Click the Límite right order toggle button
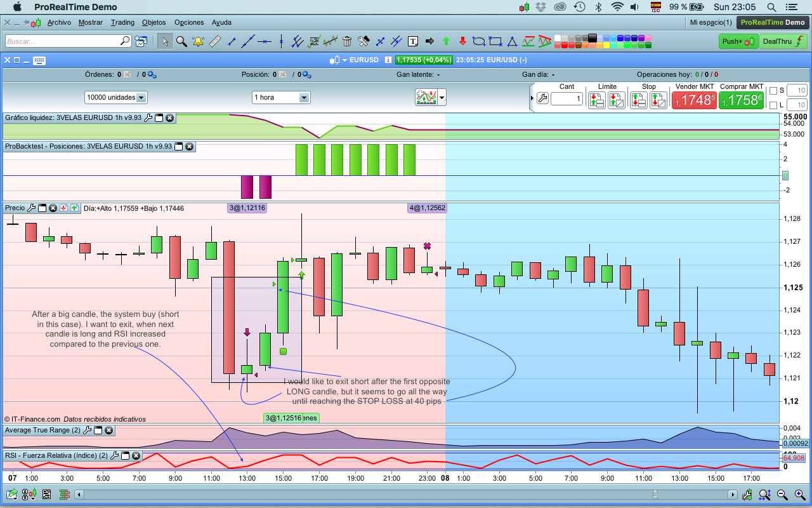 617,100
